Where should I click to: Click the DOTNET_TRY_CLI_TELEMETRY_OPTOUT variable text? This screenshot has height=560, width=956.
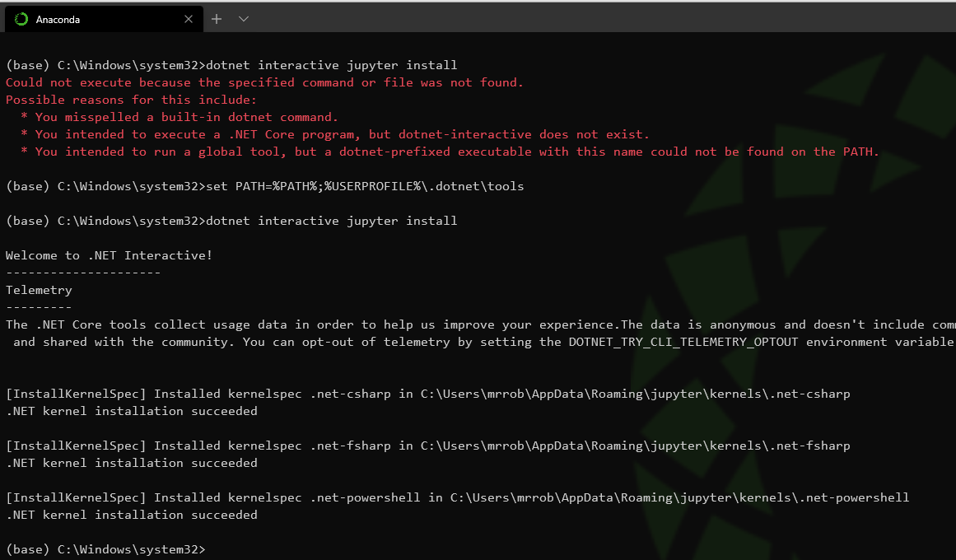(x=683, y=342)
